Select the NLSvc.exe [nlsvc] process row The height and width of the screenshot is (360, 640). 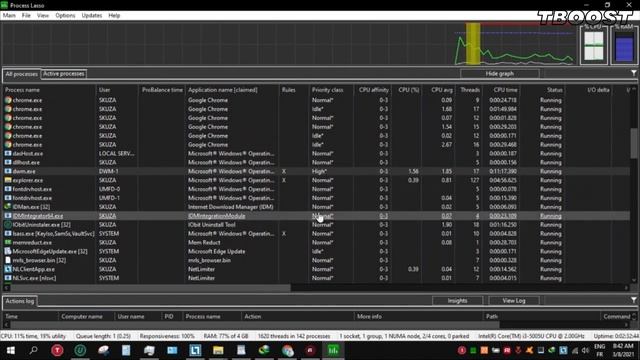[316, 278]
